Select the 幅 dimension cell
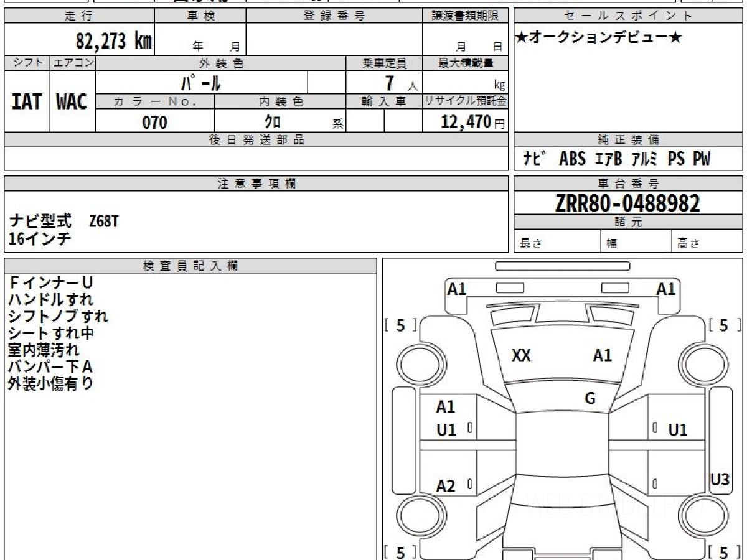Screen dimensions: 747x560 636,242
